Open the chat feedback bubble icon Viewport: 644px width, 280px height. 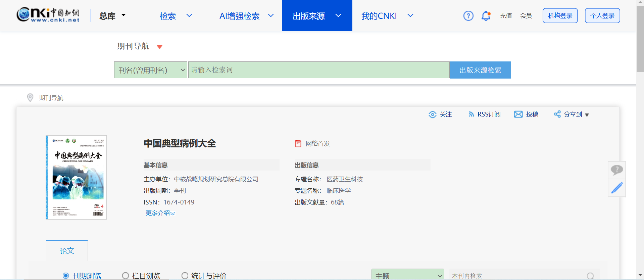[617, 170]
